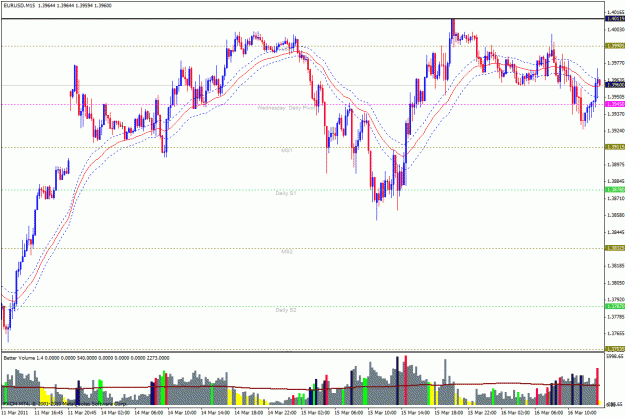Click the '11 Mar 16:45' time axis label
Screen dimensions: 625x417
[x=49, y=413]
